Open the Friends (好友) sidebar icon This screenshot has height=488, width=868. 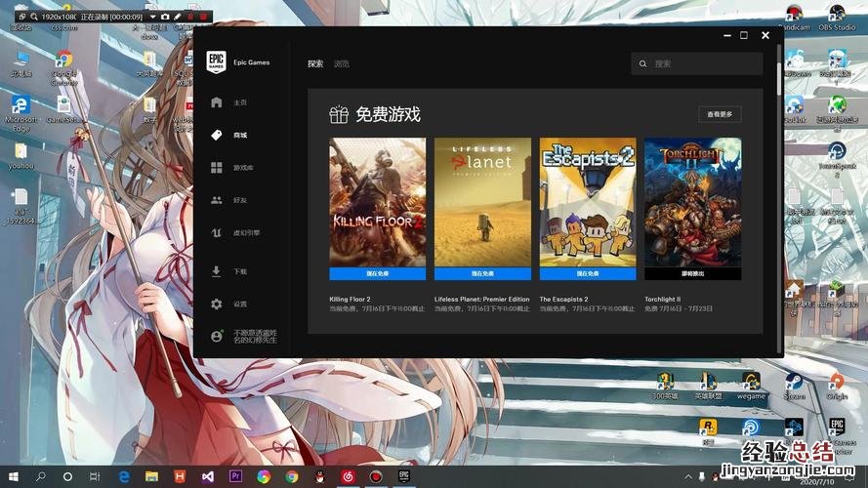(217, 200)
